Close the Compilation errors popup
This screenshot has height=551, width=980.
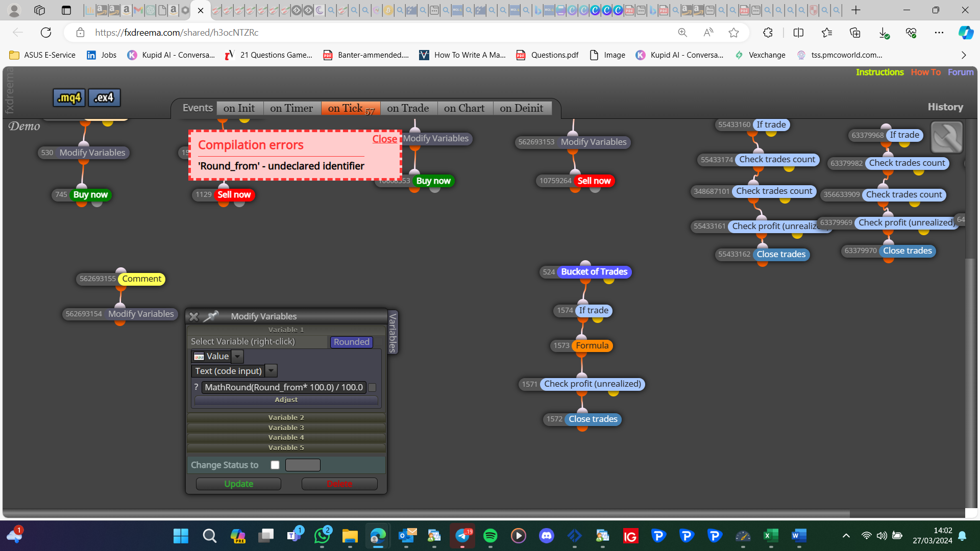pos(384,139)
